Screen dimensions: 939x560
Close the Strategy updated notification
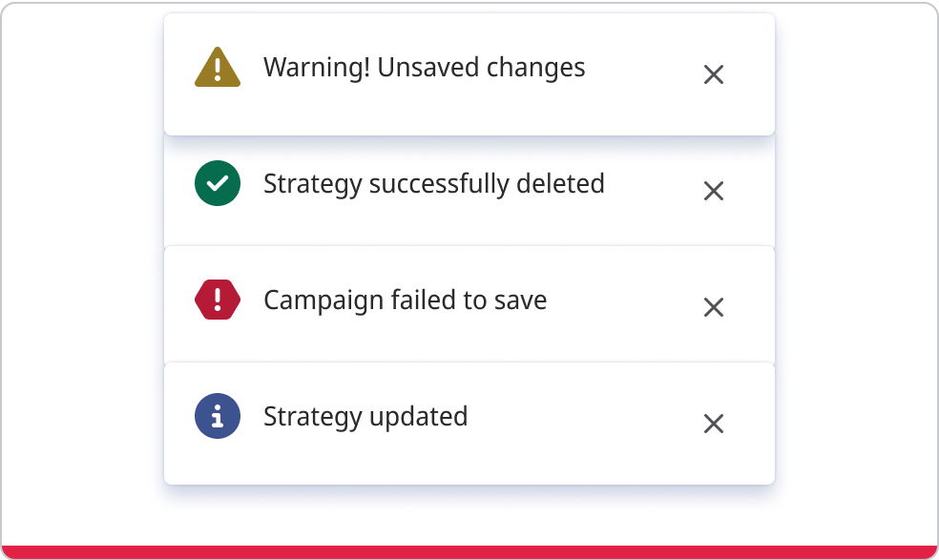[713, 424]
